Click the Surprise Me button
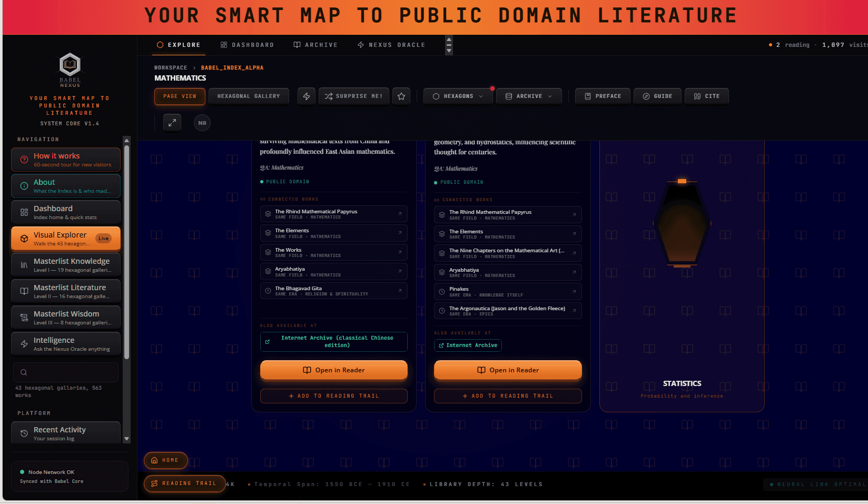The image size is (868, 504). [x=354, y=96]
